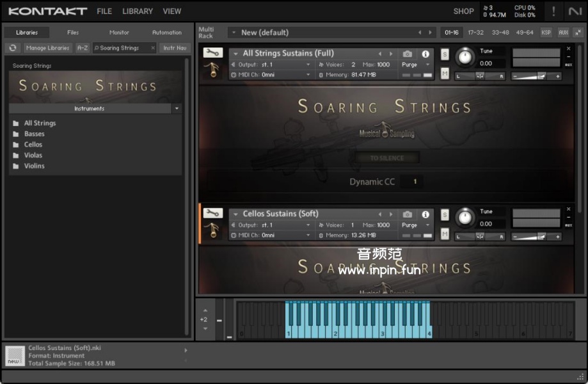Open wrench edit mode for All Strings Sustains
Viewport: 588px width, 384px height.
pyautogui.click(x=212, y=53)
